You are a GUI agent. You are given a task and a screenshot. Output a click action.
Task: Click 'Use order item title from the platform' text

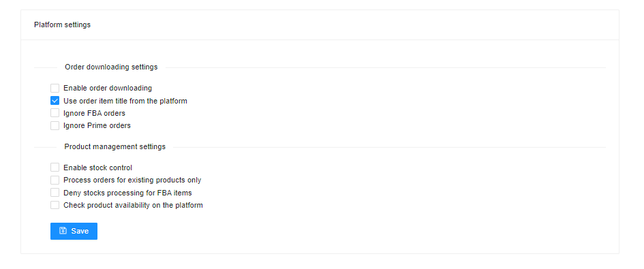coord(125,101)
